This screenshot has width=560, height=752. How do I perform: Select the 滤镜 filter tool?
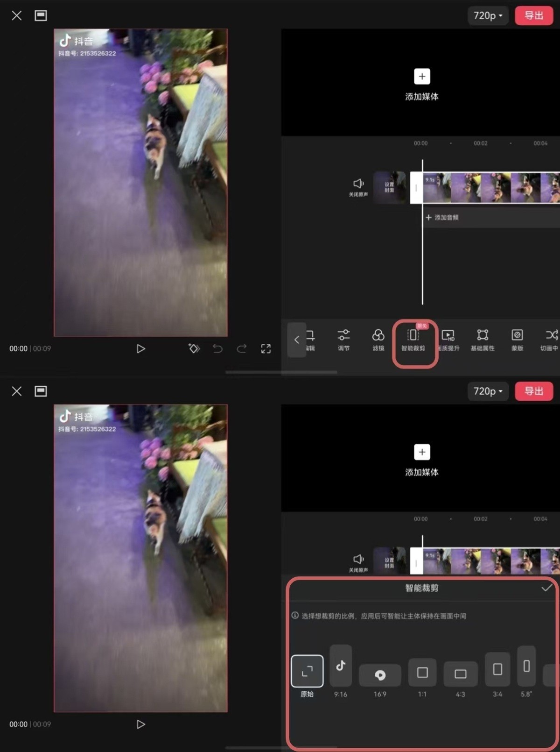(x=378, y=340)
